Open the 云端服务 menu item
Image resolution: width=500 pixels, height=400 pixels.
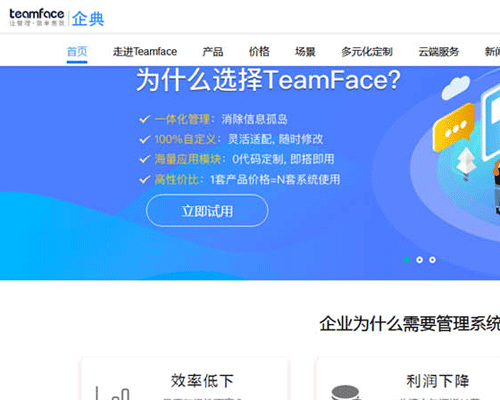[439, 52]
